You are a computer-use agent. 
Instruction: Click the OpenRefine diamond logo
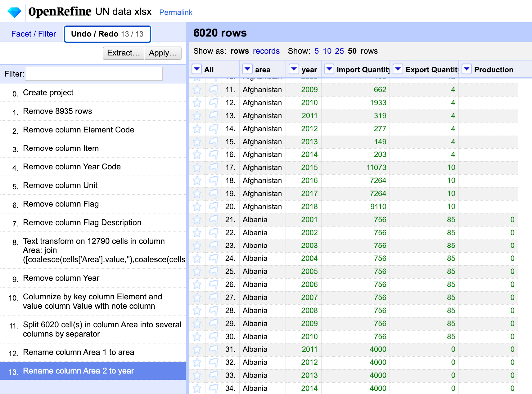click(14, 12)
